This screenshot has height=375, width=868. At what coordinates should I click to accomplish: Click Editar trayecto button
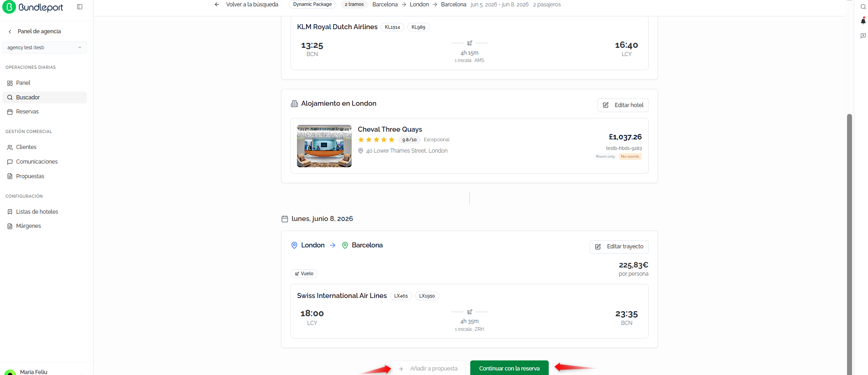pos(619,247)
